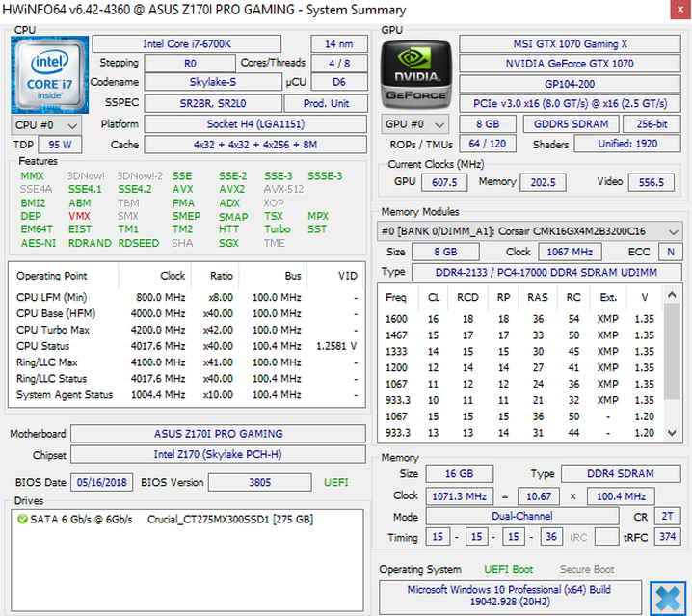Expand the memory module BANK 0/DIMM_A1 dropdown
Image resolution: width=692 pixels, height=616 pixels.
click(x=529, y=231)
